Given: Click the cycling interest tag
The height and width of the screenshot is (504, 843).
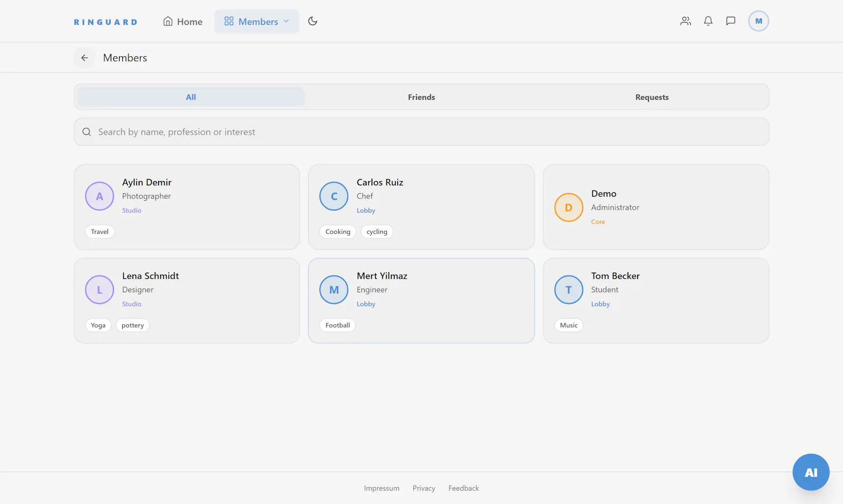Looking at the screenshot, I should pos(377,232).
